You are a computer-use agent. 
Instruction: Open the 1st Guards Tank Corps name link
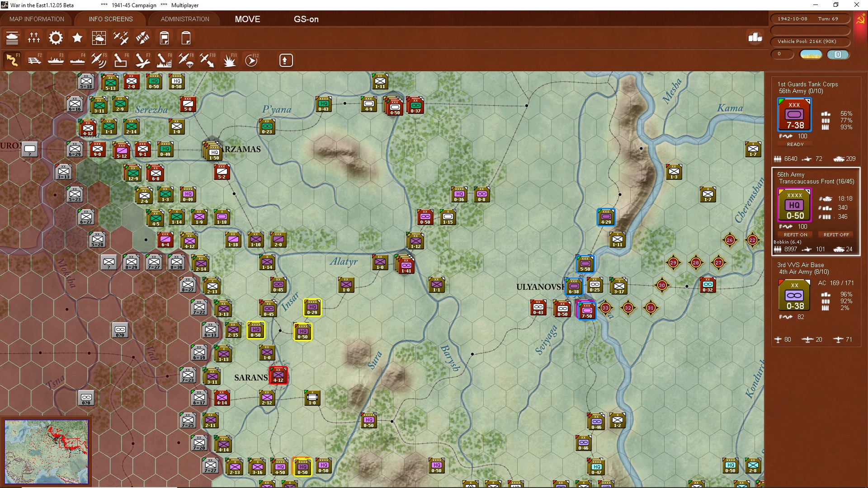(x=807, y=84)
